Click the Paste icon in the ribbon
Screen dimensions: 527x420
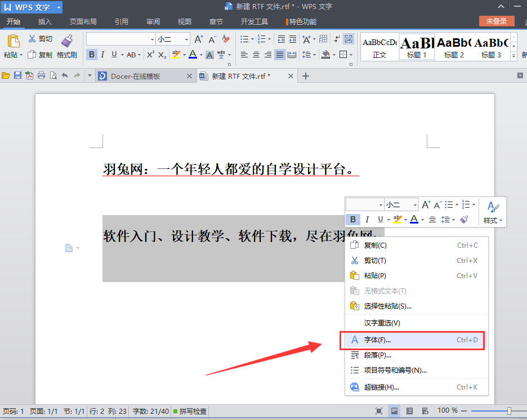click(14, 41)
